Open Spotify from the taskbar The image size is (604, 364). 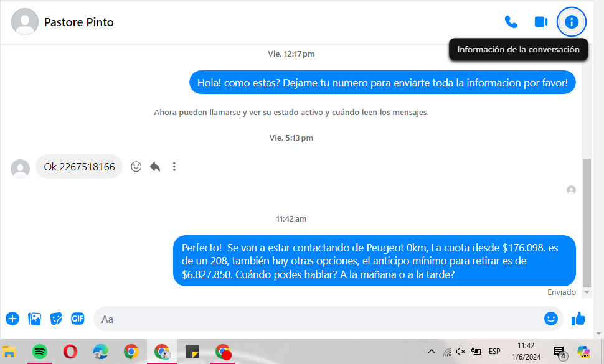coord(40,352)
